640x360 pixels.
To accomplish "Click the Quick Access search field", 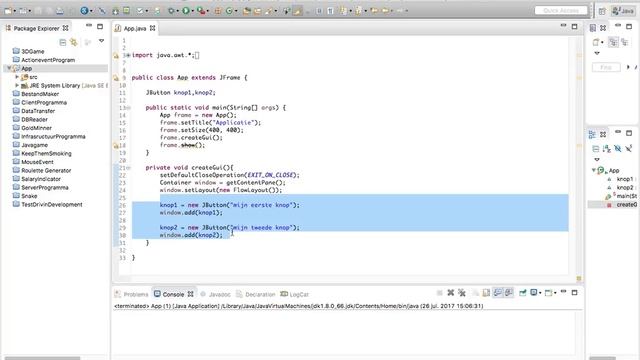I will [561, 11].
